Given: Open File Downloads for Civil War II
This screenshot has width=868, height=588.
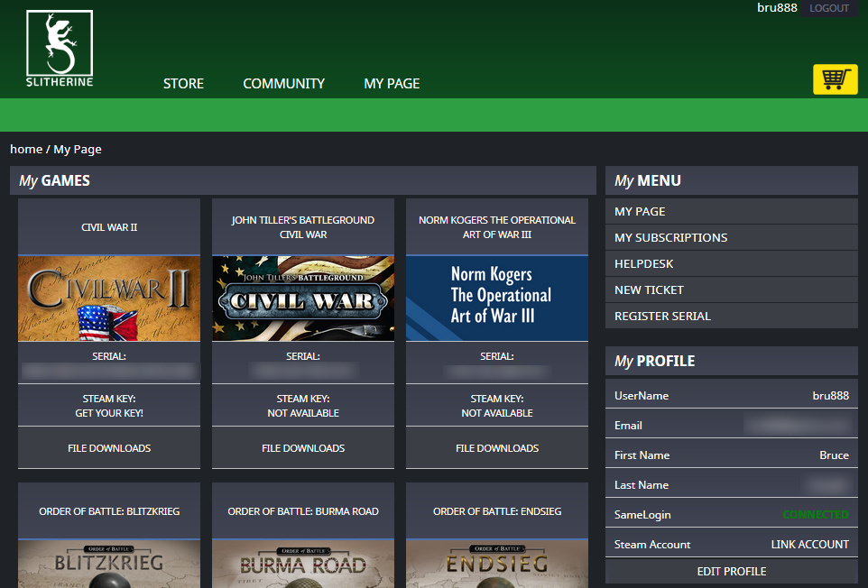Looking at the screenshot, I should coord(109,448).
